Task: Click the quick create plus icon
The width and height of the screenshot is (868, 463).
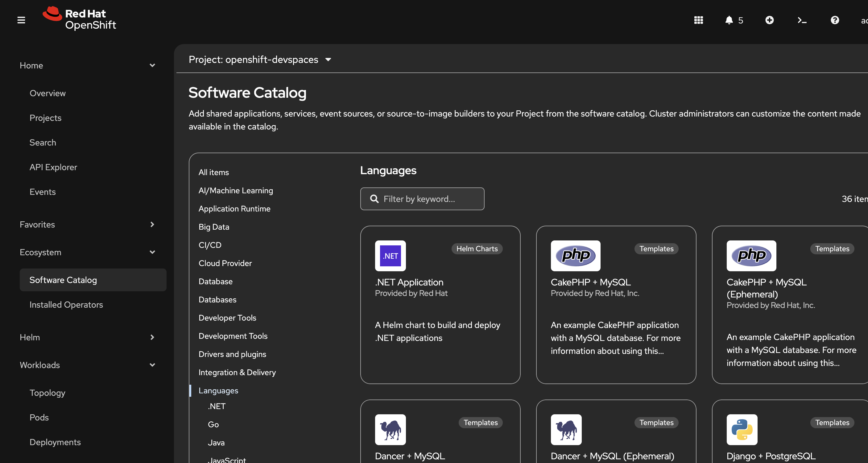Action: [x=769, y=20]
